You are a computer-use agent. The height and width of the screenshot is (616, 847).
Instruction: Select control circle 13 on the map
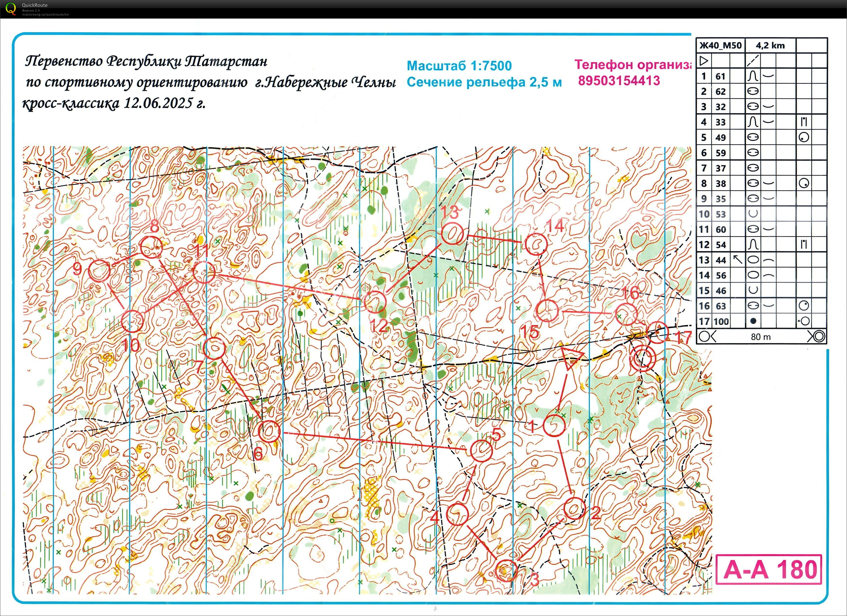pos(453,234)
